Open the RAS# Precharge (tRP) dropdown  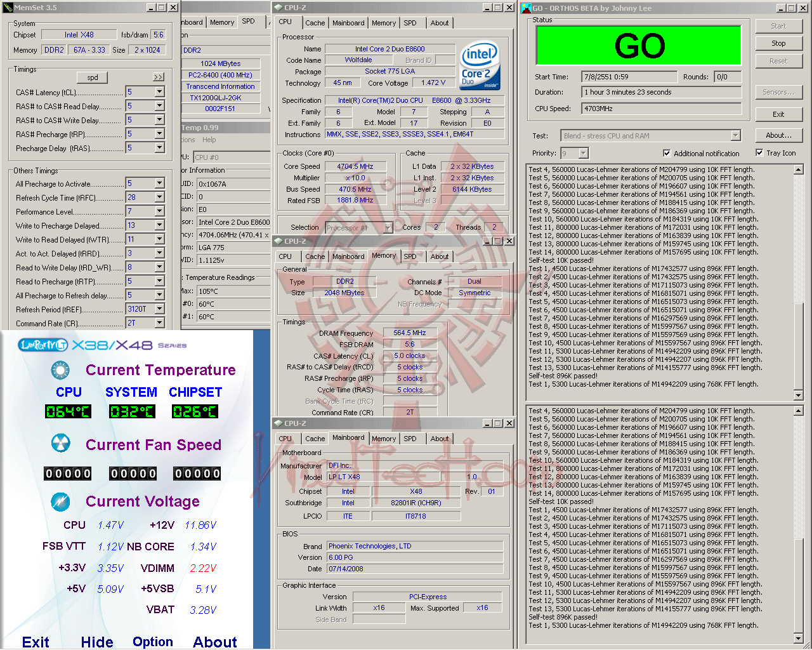tap(159, 134)
